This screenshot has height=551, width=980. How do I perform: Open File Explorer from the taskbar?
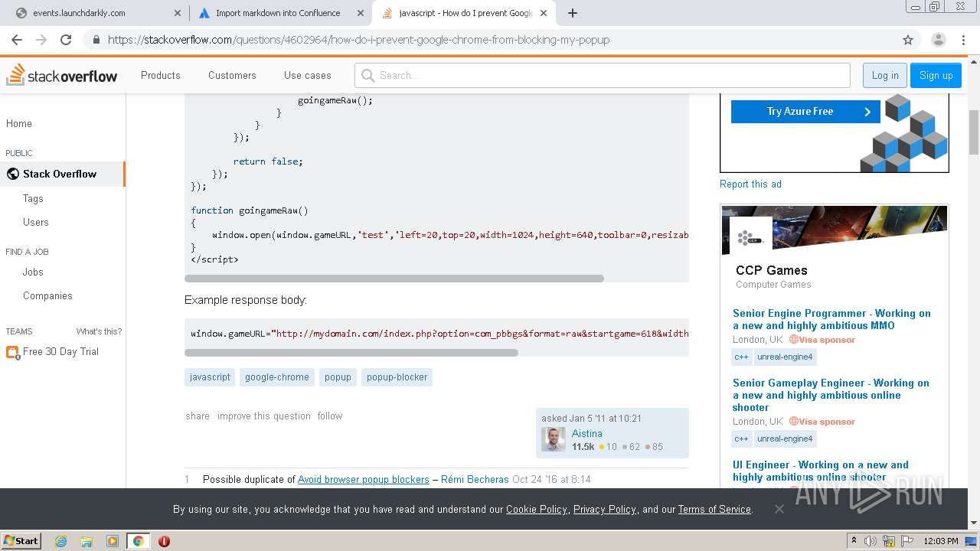click(x=87, y=541)
